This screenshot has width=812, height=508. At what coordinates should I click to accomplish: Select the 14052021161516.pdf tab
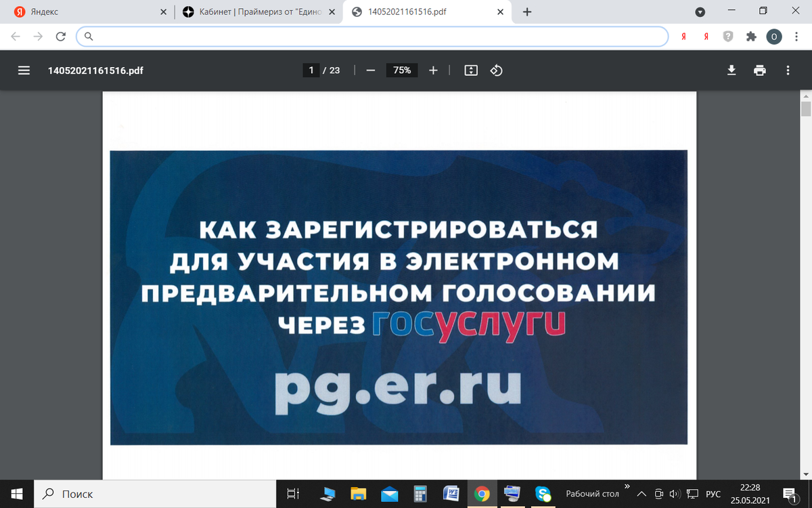pyautogui.click(x=428, y=12)
